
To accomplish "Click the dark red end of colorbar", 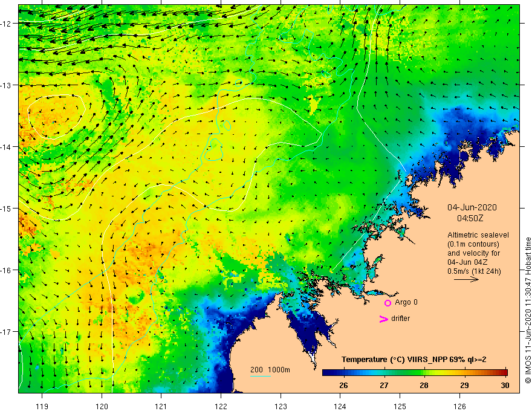I will 504,373.
